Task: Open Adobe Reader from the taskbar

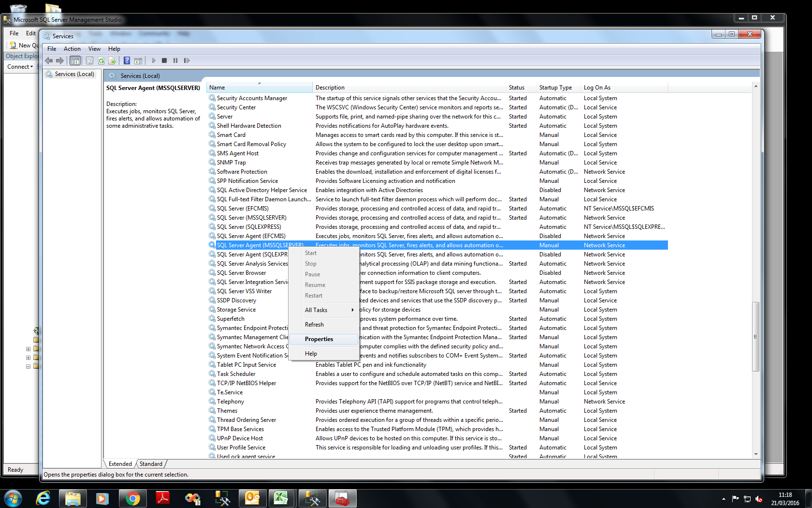Action: tap(162, 498)
